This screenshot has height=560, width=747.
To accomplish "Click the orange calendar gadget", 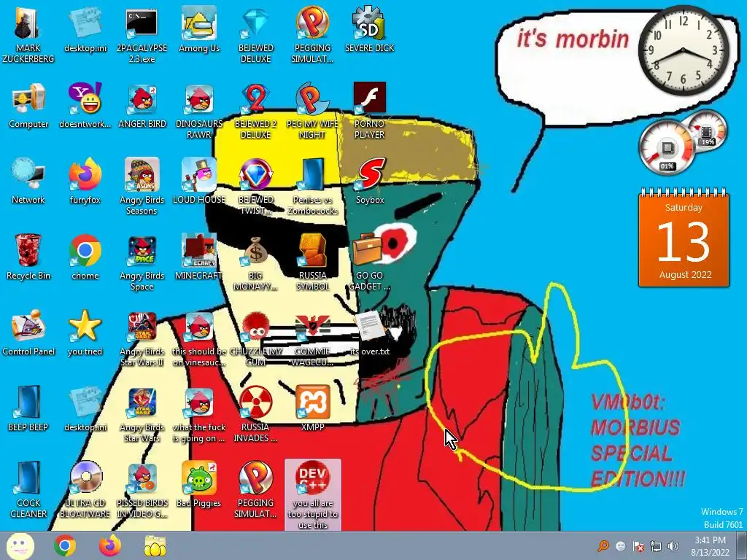I will [684, 238].
